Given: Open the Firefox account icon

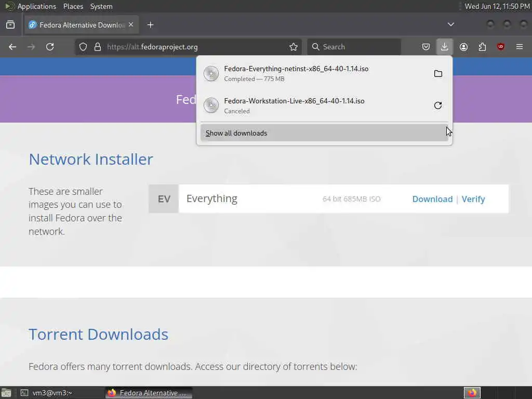Looking at the screenshot, I should (463, 47).
